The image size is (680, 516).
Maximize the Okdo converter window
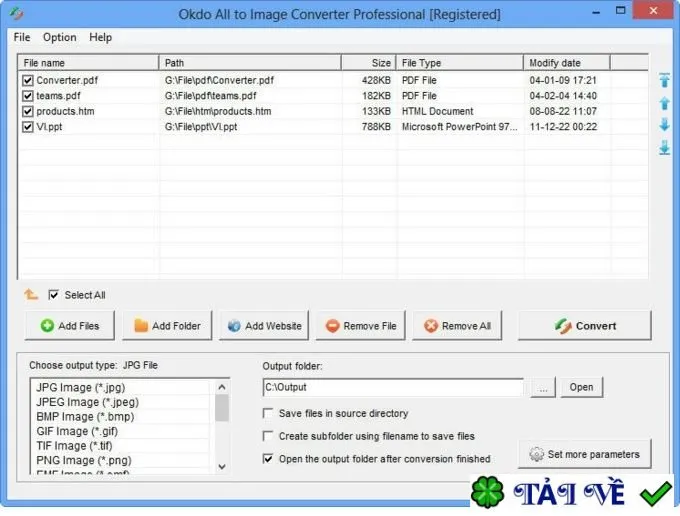pyautogui.click(x=621, y=11)
